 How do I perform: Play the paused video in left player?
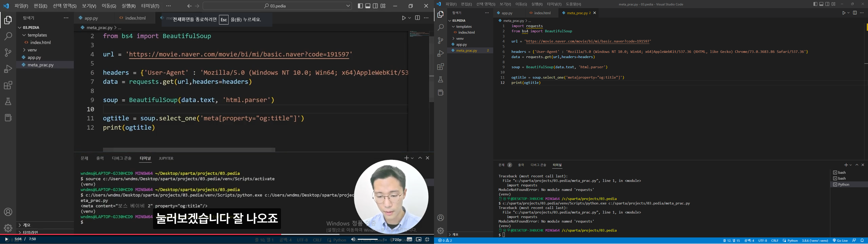click(x=6, y=239)
